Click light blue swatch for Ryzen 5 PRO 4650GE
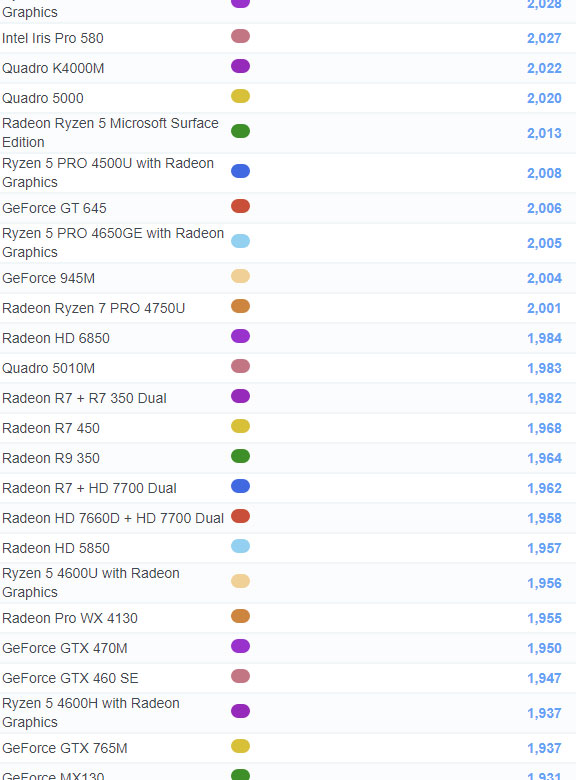 (240, 241)
